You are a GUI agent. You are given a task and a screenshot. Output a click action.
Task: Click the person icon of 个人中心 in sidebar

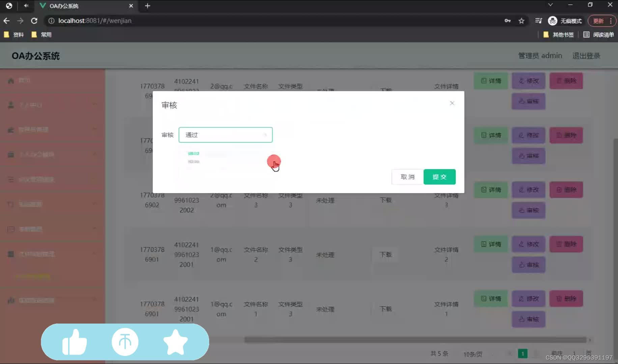pos(11,105)
